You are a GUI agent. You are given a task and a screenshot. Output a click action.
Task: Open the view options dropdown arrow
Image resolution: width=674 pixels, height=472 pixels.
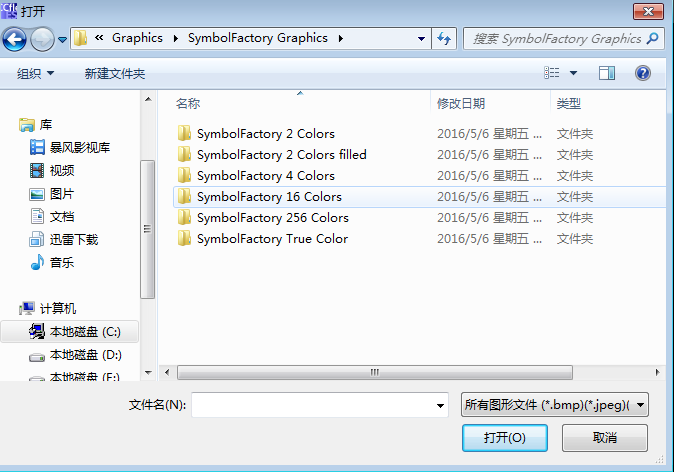[573, 73]
